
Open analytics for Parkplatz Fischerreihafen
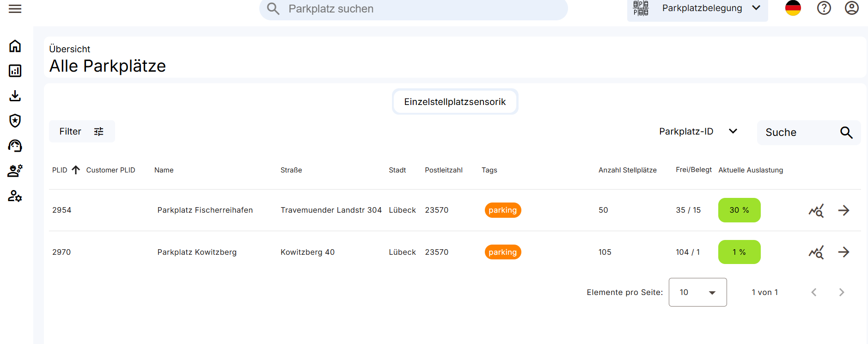pos(816,210)
